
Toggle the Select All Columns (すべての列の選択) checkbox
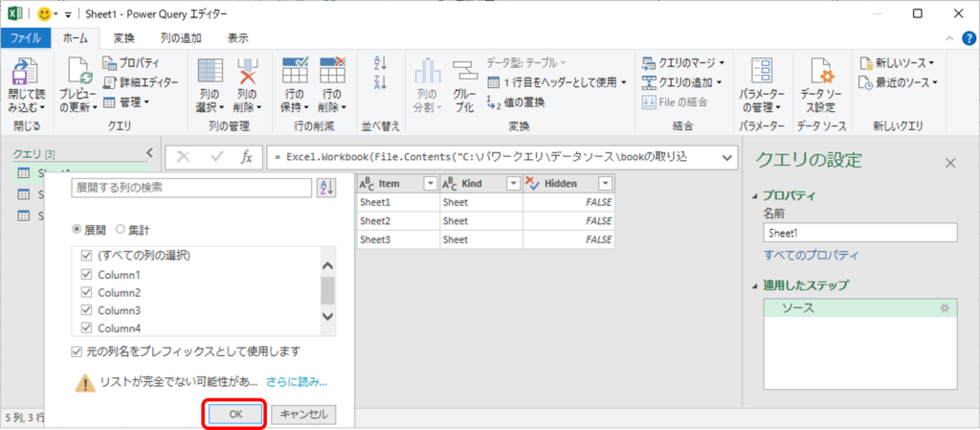(x=85, y=256)
